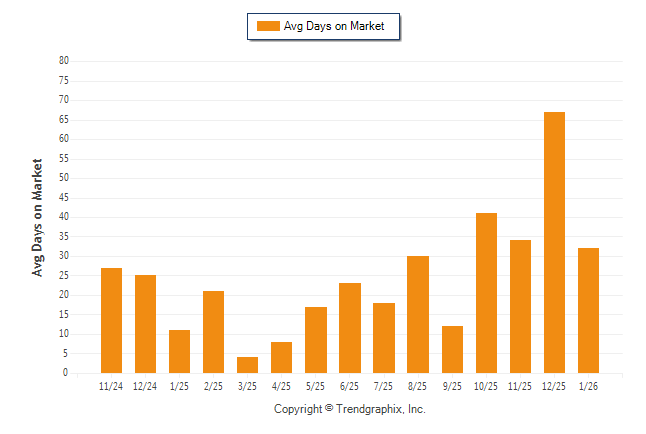Click the orange legend color swatch
Image resolution: width=646 pixels, height=434 pixels.
click(x=268, y=26)
